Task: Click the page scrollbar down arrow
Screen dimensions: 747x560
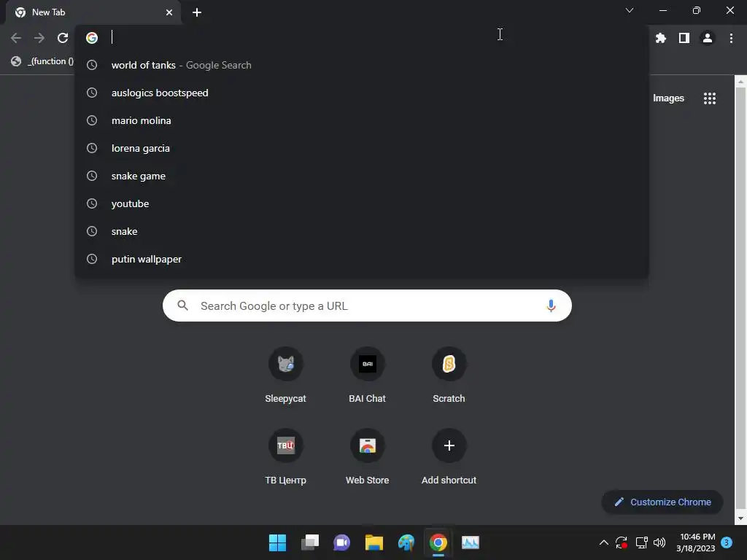Action: pyautogui.click(x=740, y=518)
